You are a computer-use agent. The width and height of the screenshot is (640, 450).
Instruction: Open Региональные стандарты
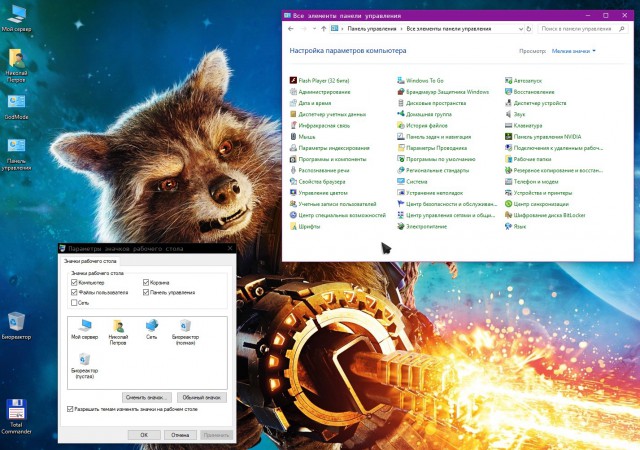pos(433,170)
